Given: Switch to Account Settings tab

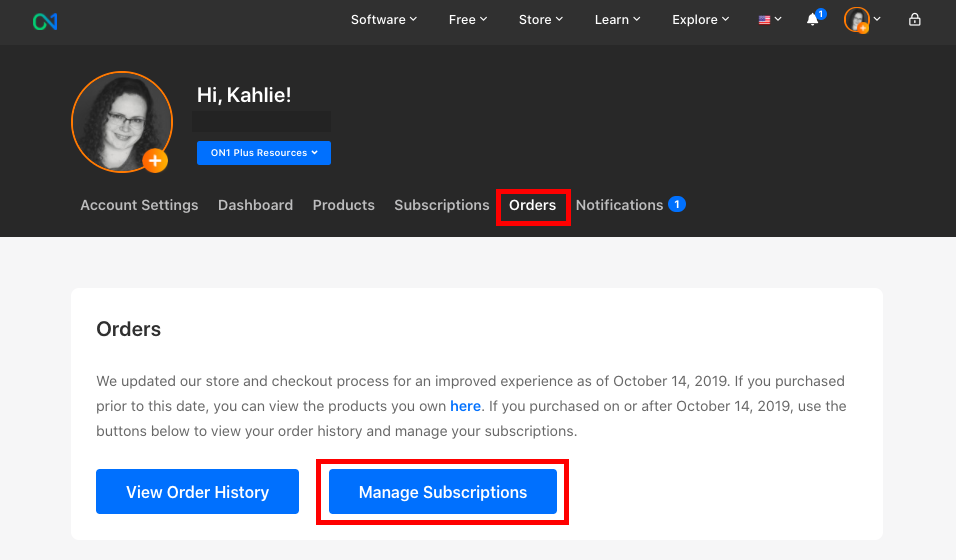Looking at the screenshot, I should (x=139, y=205).
